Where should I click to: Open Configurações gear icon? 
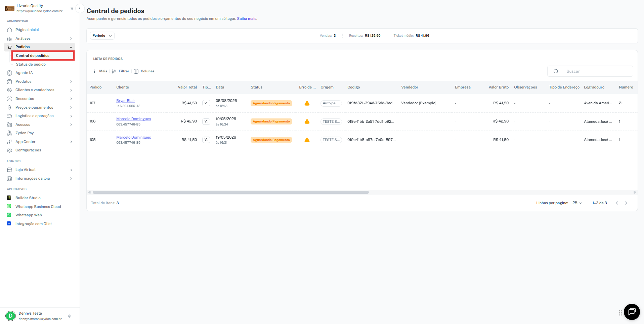point(9,150)
